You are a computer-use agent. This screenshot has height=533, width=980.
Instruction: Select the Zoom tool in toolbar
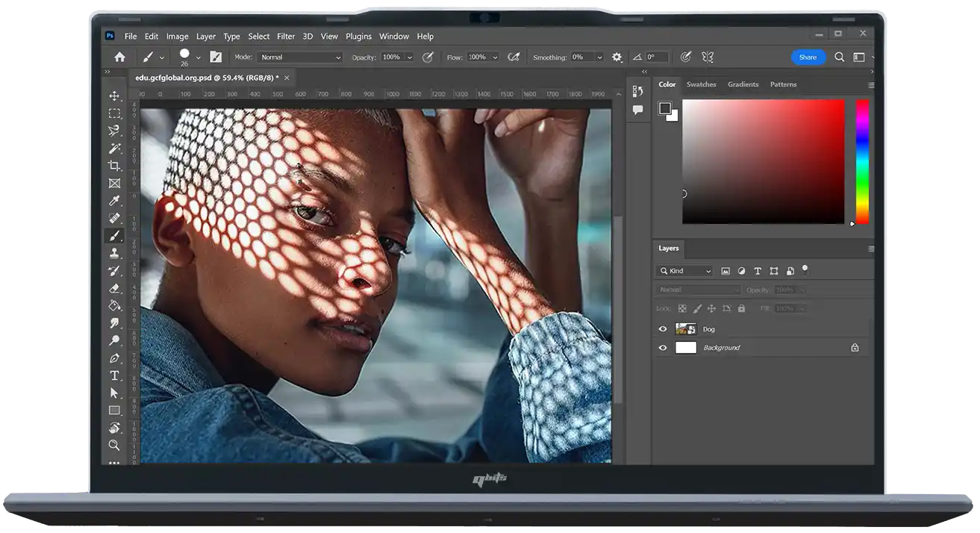coord(114,445)
